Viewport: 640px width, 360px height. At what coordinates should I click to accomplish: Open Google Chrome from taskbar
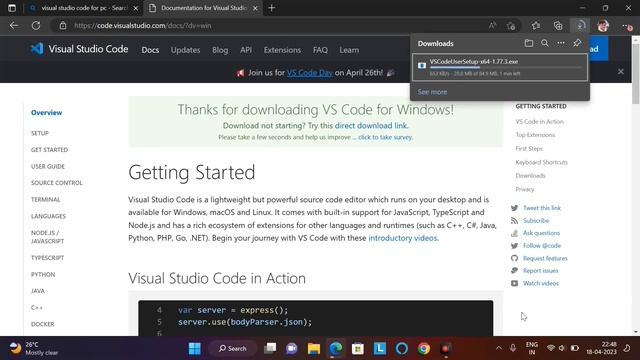424,348
